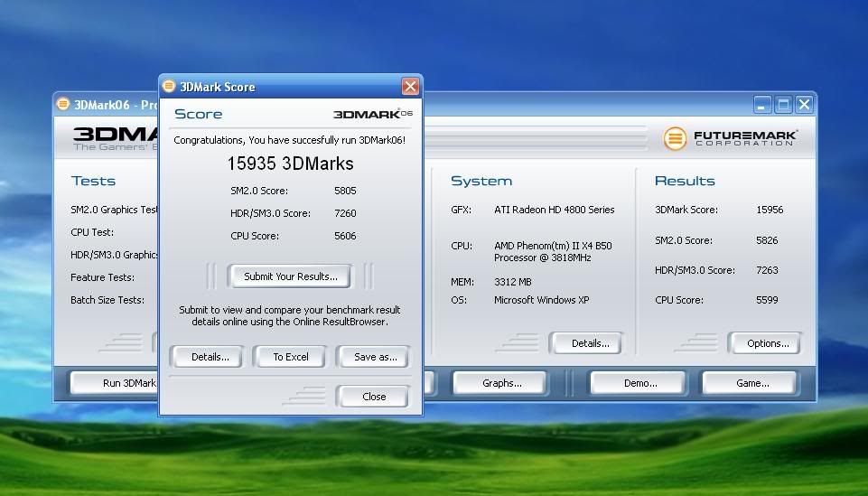Click Results HDR/SM3.0 Score value 7263
This screenshot has height=496, width=868.
pos(767,270)
